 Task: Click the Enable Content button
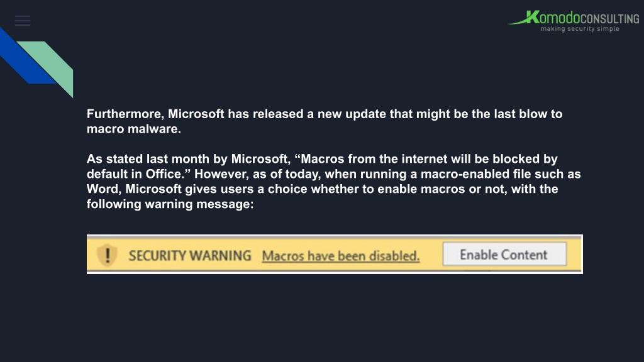(x=504, y=255)
